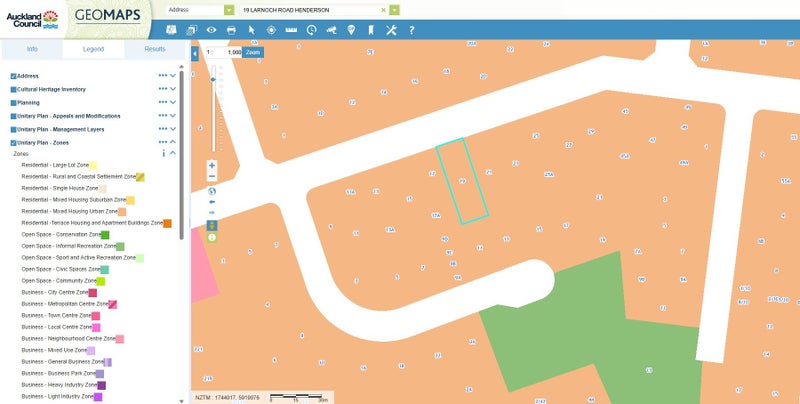Uncheck the Unitary Plan - Zones layer
The image size is (800, 404).
14,142
